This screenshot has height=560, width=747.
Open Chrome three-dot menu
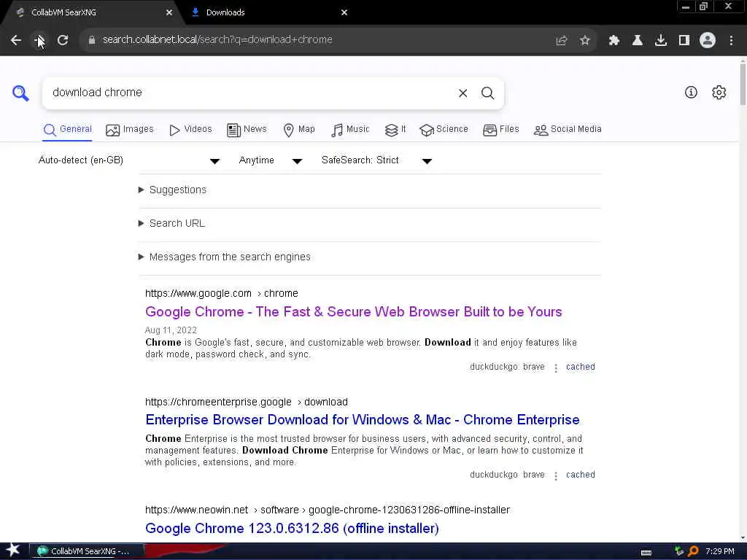coord(731,41)
